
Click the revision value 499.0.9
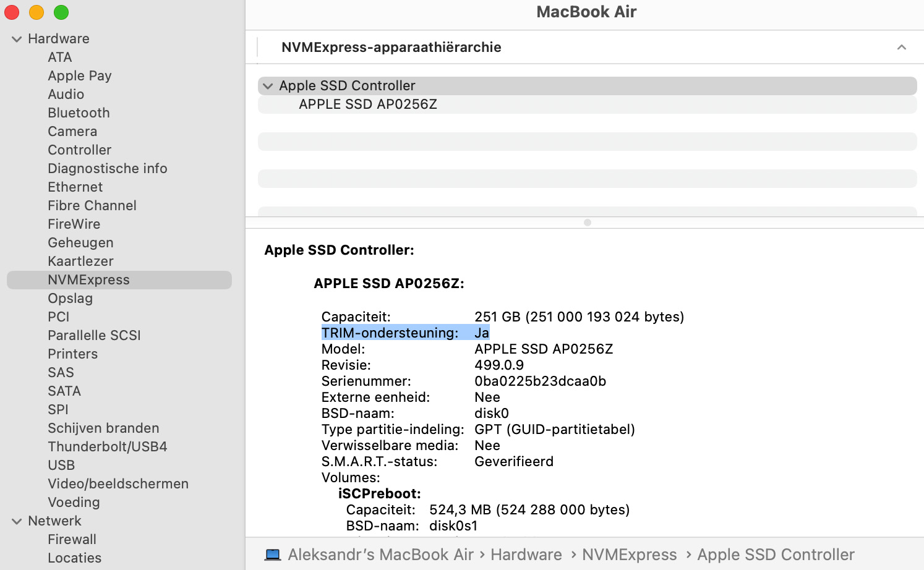pyautogui.click(x=499, y=365)
